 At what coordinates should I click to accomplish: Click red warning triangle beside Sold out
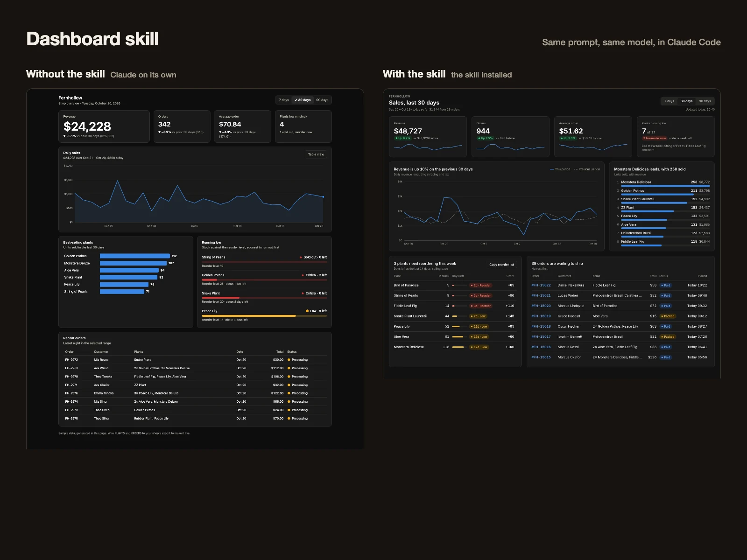[301, 257]
